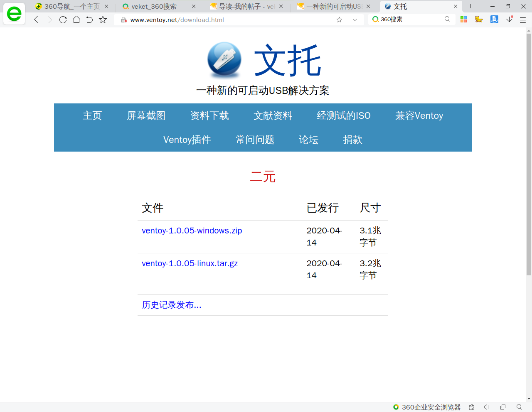Click the status bar window restore icon
The height and width of the screenshot is (412, 532).
pos(503,407)
